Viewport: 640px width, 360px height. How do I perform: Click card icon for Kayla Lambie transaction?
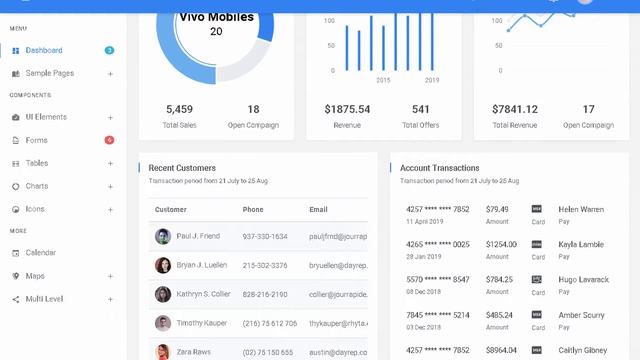pos(536,244)
